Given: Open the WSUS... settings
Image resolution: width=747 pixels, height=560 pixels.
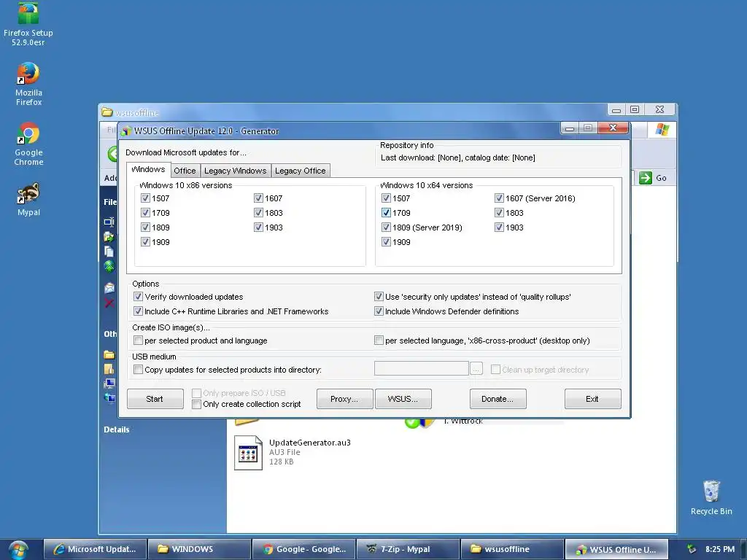Looking at the screenshot, I should (x=403, y=399).
